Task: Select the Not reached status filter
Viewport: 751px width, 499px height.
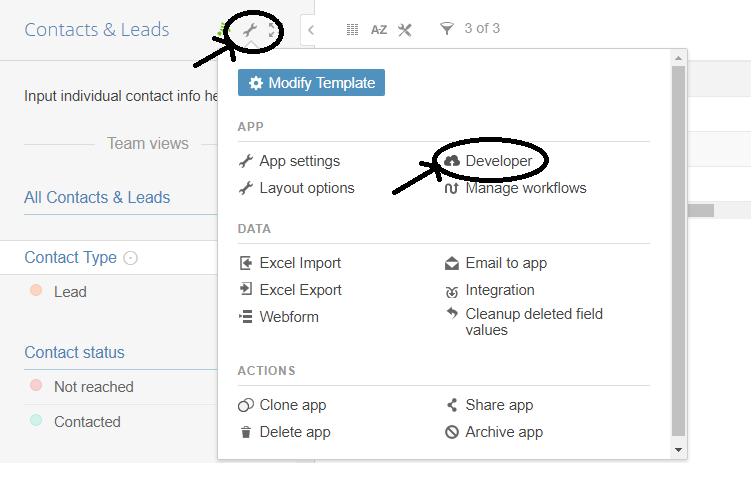Action: click(93, 387)
